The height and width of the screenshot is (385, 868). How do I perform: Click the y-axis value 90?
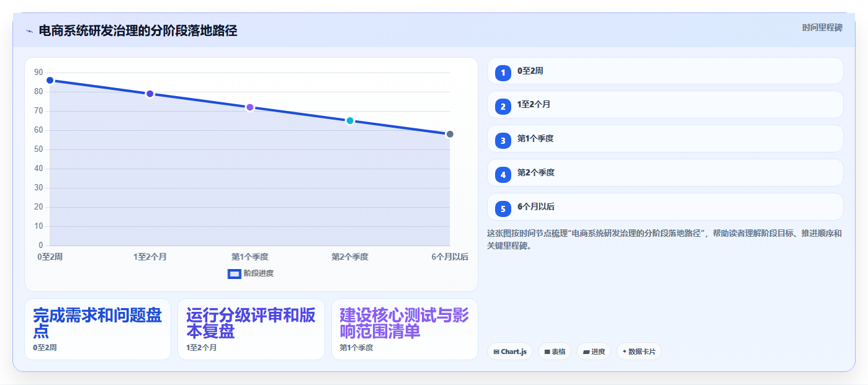point(39,73)
